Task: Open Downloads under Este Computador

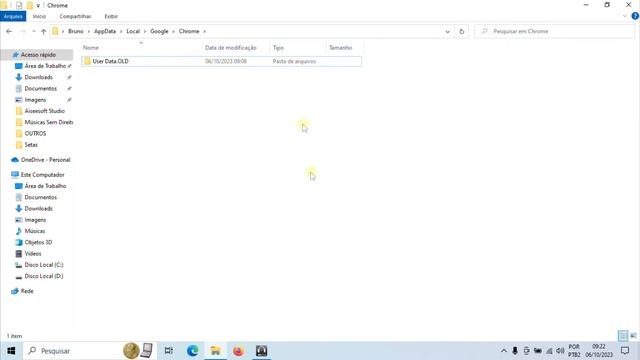Action: (38, 209)
